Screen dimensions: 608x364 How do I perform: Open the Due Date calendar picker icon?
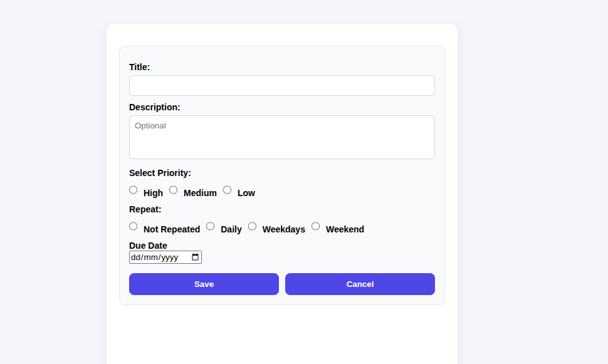coord(195,257)
